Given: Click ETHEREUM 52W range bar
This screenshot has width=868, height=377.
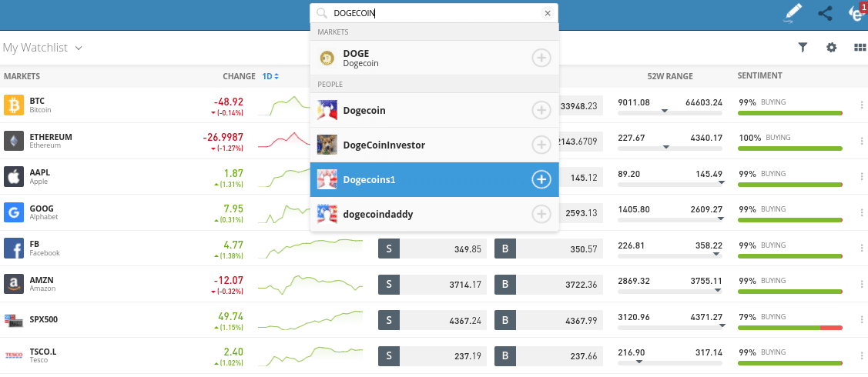Looking at the screenshot, I should 670,148.
